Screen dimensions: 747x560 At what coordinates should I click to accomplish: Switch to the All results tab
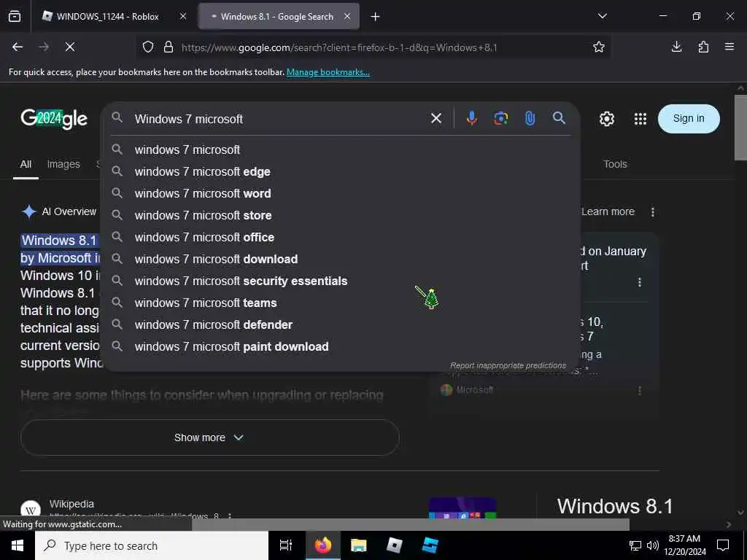pyautogui.click(x=26, y=164)
